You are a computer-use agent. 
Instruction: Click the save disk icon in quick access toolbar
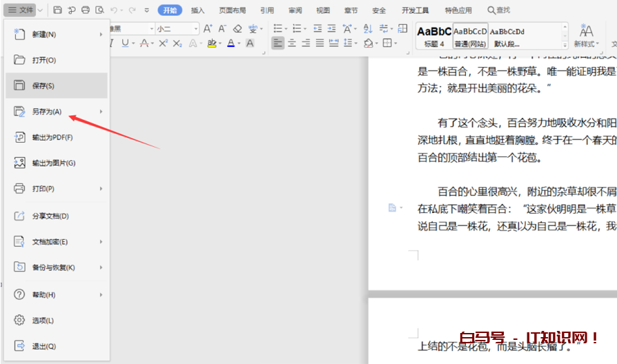tap(57, 10)
